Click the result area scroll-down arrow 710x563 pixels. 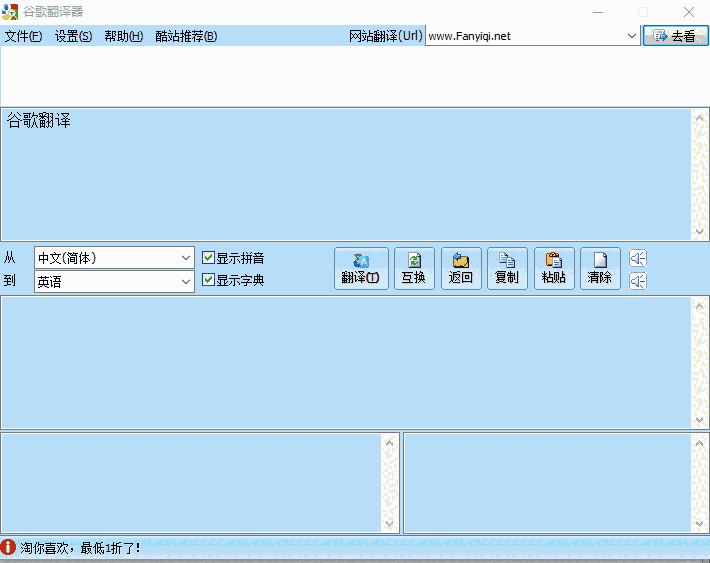700,419
